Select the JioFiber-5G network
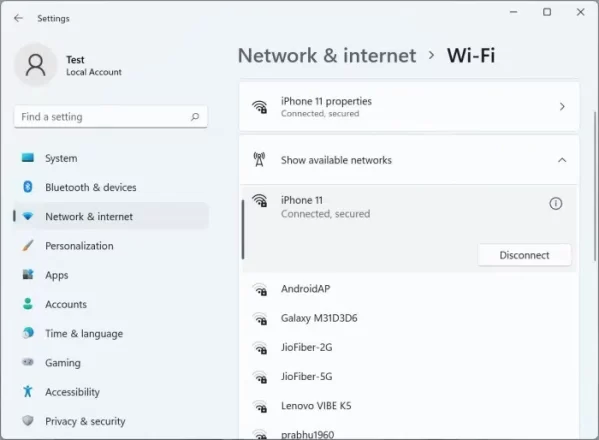The width and height of the screenshot is (599, 440). [x=409, y=377]
